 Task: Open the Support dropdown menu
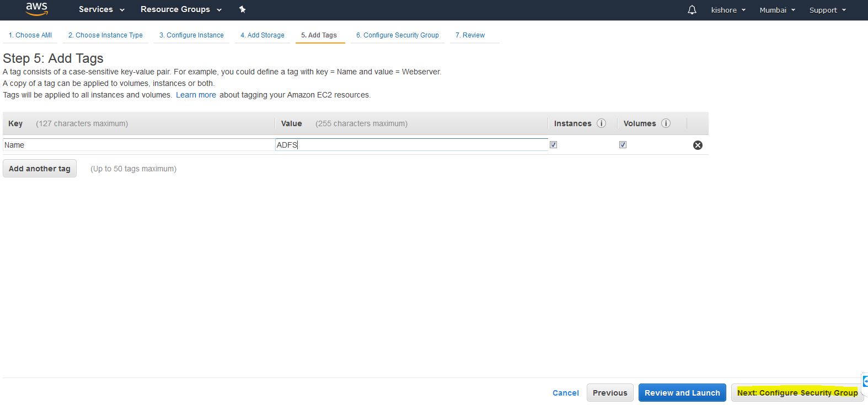pos(827,10)
